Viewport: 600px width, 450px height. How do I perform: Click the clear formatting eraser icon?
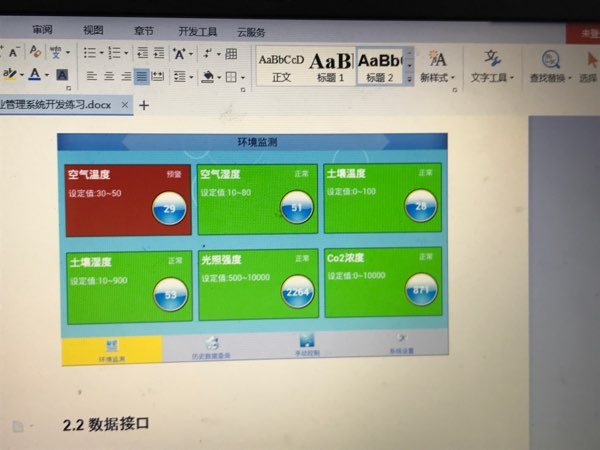tap(35, 51)
